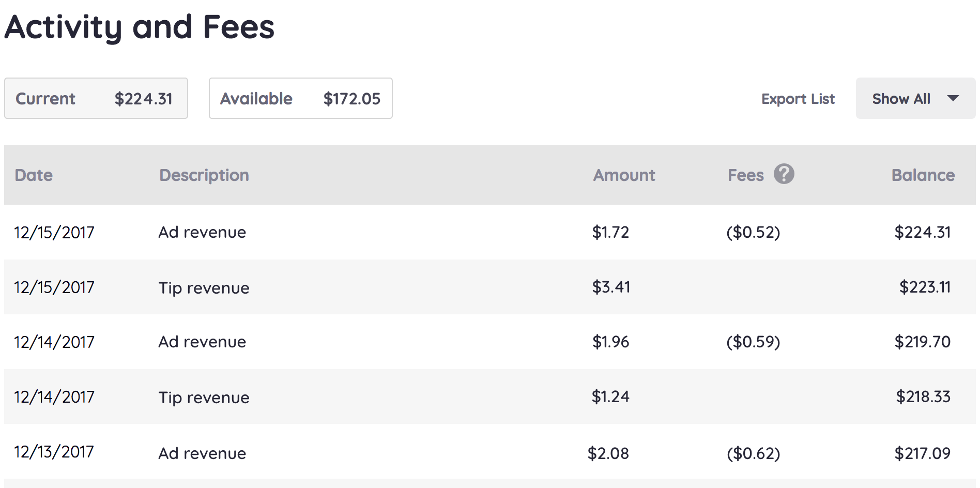
Task: Click the Amount column header
Action: click(x=624, y=175)
